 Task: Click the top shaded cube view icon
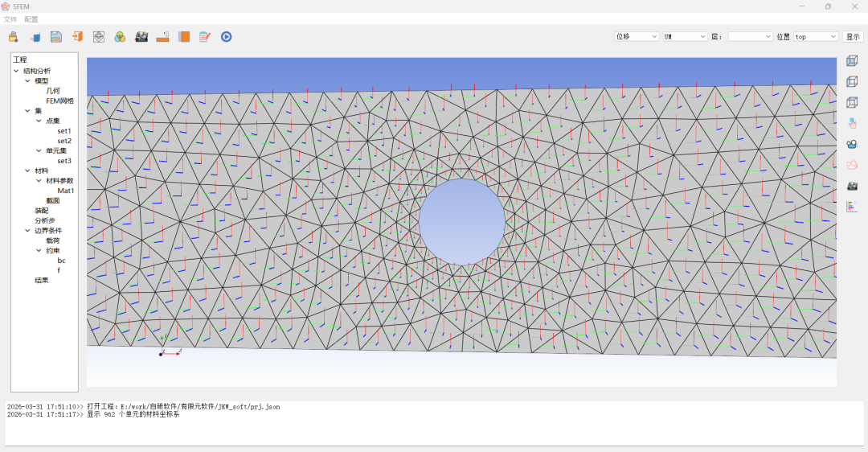coord(852,61)
